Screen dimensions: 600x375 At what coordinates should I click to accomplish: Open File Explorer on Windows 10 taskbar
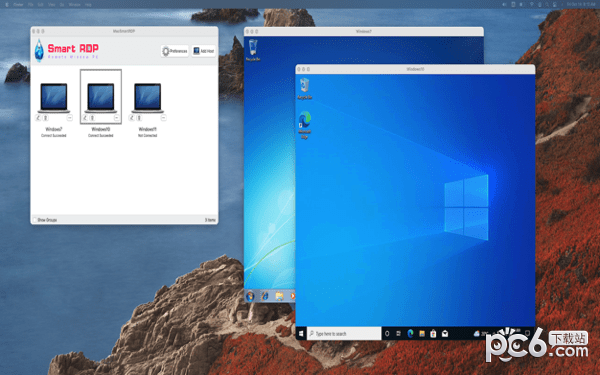point(422,334)
